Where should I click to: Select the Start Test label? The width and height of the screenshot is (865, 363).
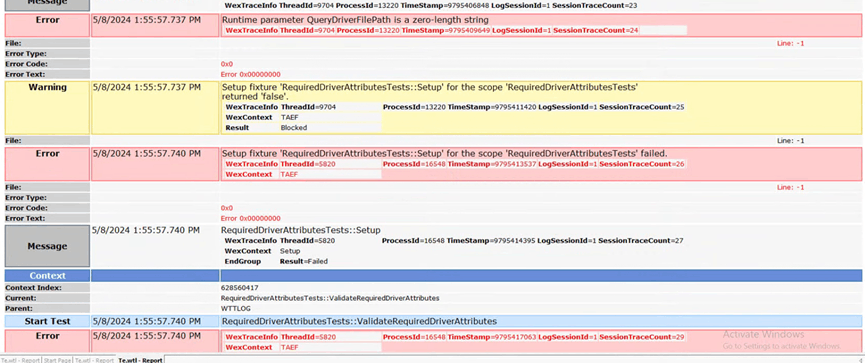[x=47, y=321]
